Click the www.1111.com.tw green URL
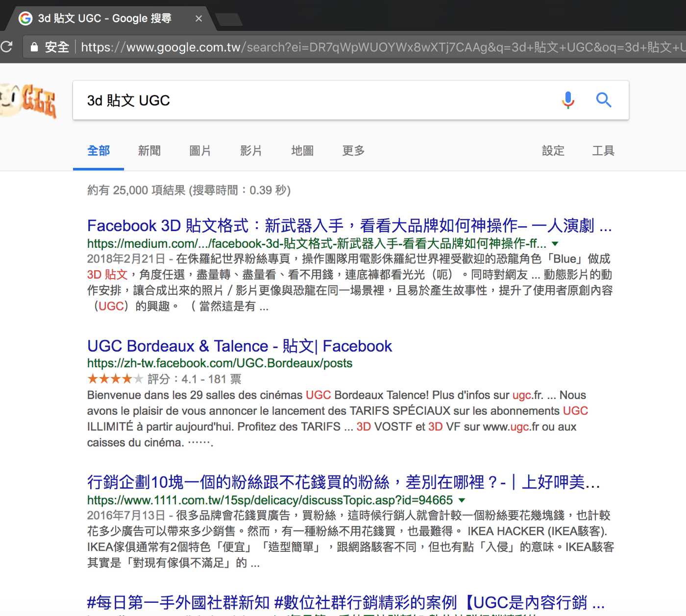This screenshot has width=686, height=616. point(270,500)
